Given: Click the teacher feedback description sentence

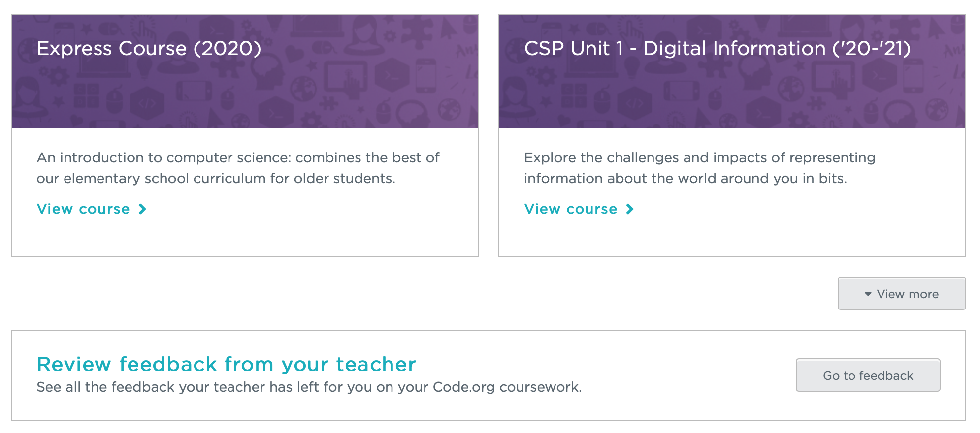Looking at the screenshot, I should [x=309, y=387].
